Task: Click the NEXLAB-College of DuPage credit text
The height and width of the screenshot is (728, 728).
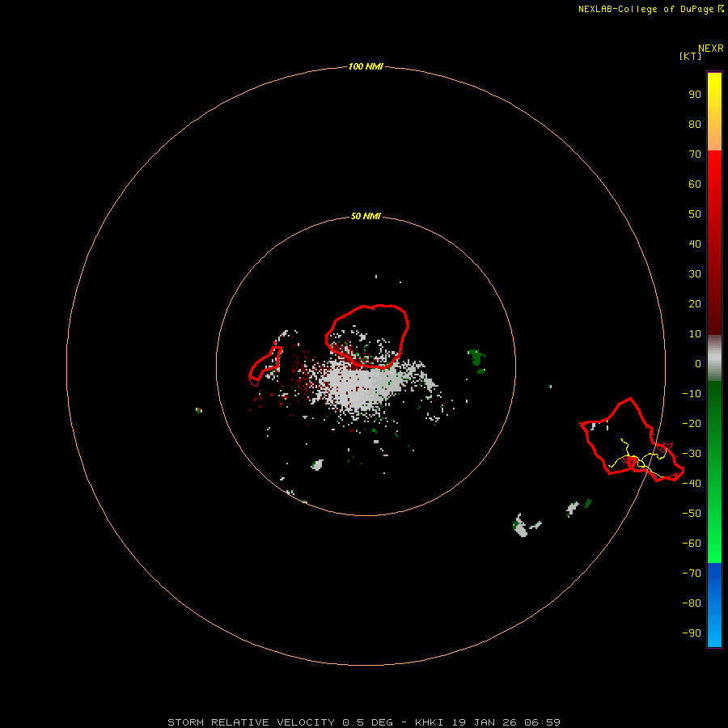Action: click(651, 9)
